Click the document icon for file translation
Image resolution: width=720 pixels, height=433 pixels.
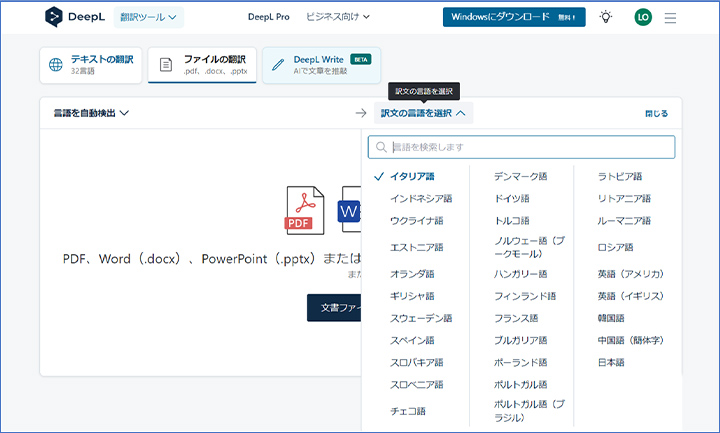click(x=166, y=65)
